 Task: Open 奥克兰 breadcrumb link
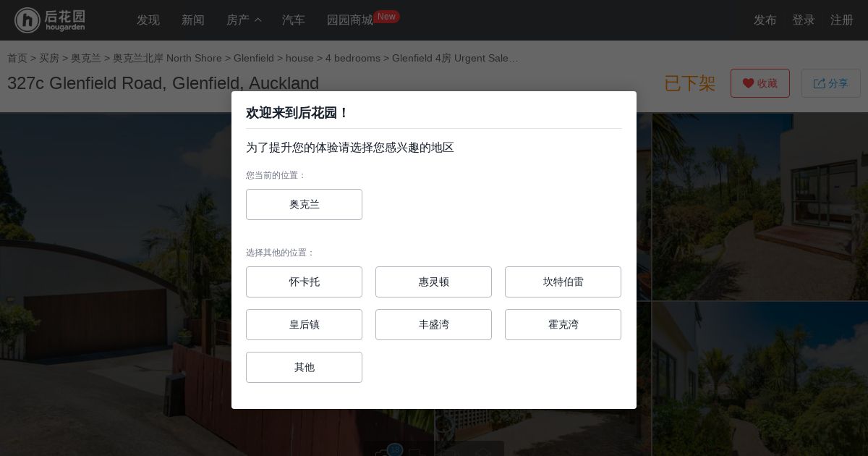coord(86,58)
